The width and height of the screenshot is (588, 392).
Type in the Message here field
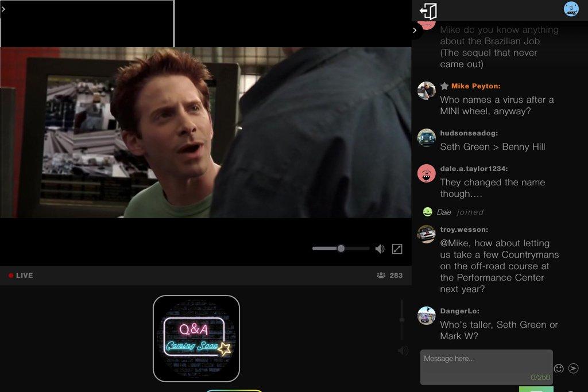[486, 366]
